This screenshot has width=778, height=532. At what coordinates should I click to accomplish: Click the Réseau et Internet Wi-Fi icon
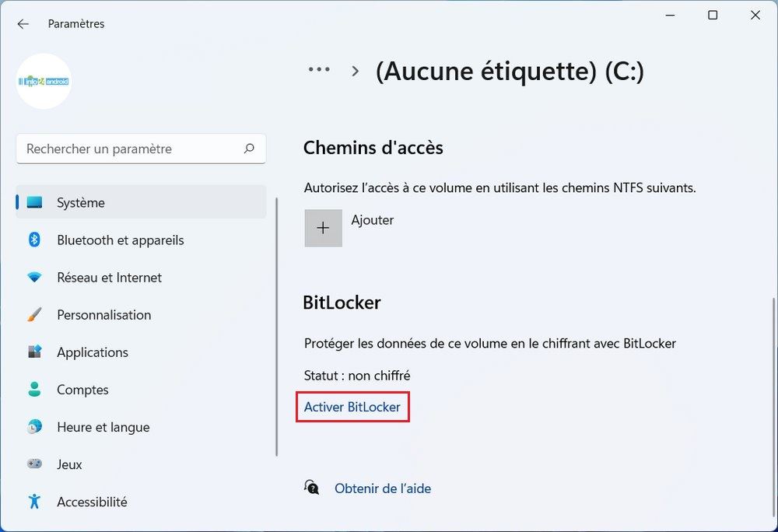point(34,278)
